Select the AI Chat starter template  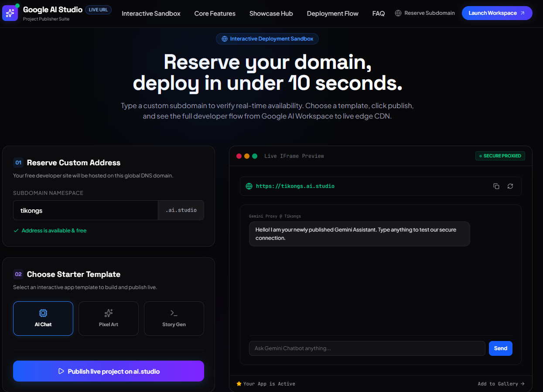(x=43, y=318)
